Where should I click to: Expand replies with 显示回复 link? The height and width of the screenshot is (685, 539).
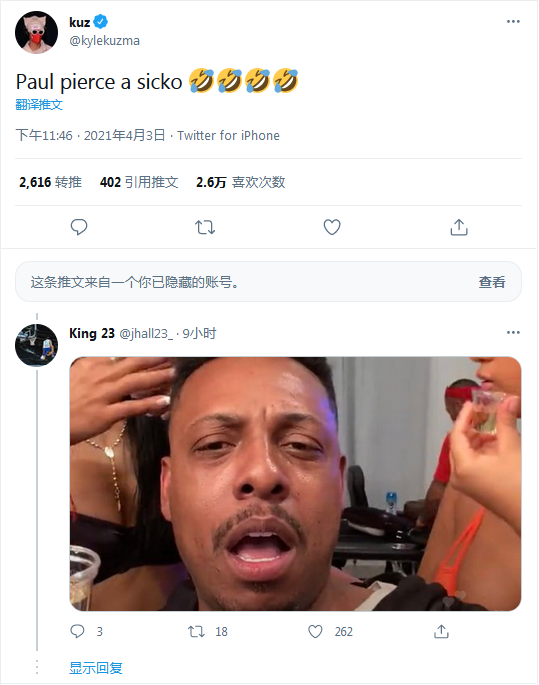(x=96, y=668)
